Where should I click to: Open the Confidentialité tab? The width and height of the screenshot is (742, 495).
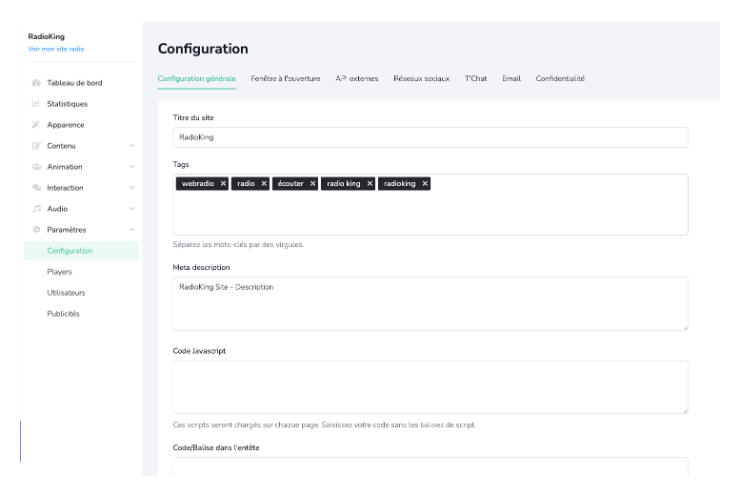[560, 79]
